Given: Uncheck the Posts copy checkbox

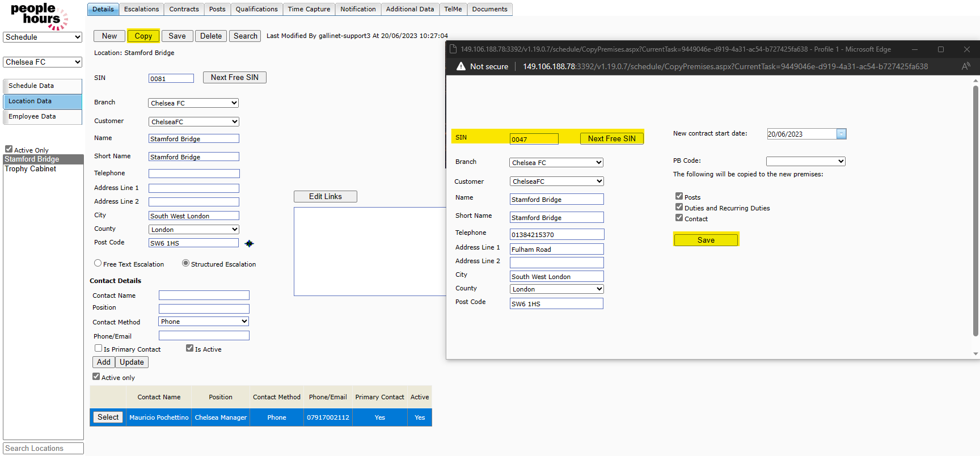Looking at the screenshot, I should pyautogui.click(x=679, y=196).
